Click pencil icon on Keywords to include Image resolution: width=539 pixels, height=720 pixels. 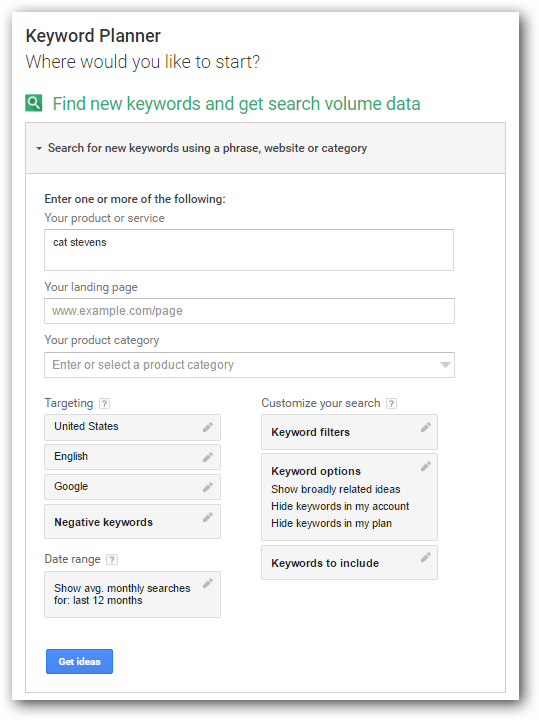coord(426,557)
